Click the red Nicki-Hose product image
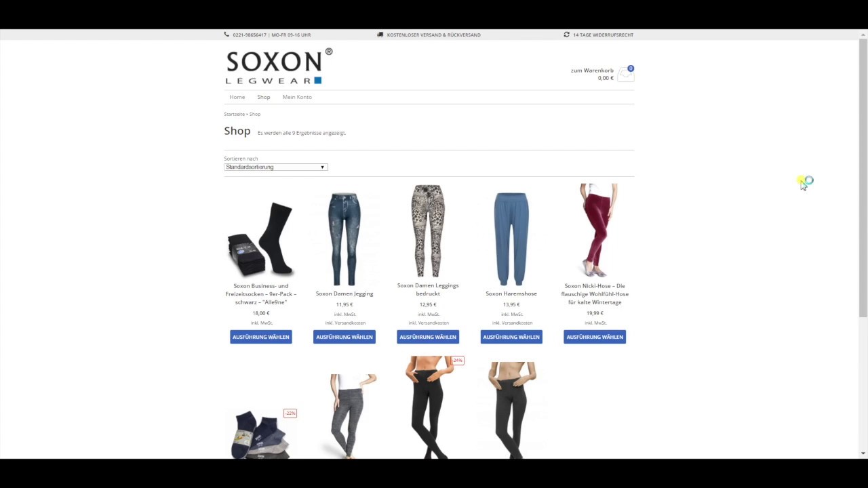 click(x=595, y=230)
